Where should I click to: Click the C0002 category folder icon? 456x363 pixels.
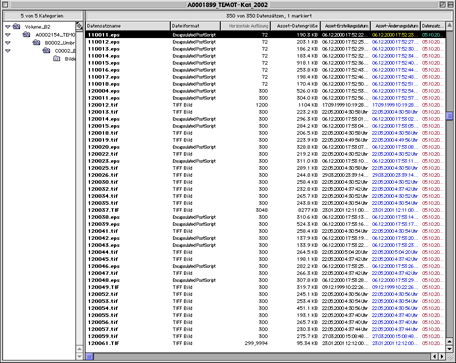coord(47,50)
